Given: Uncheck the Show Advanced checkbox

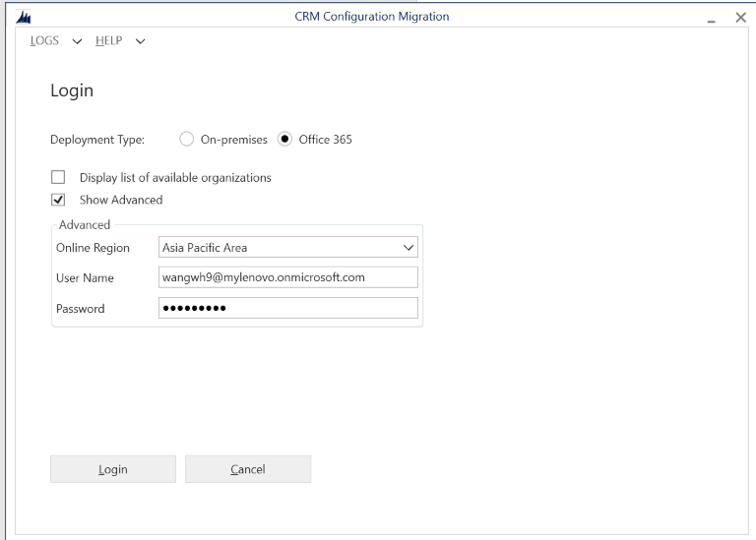Looking at the screenshot, I should coord(58,200).
